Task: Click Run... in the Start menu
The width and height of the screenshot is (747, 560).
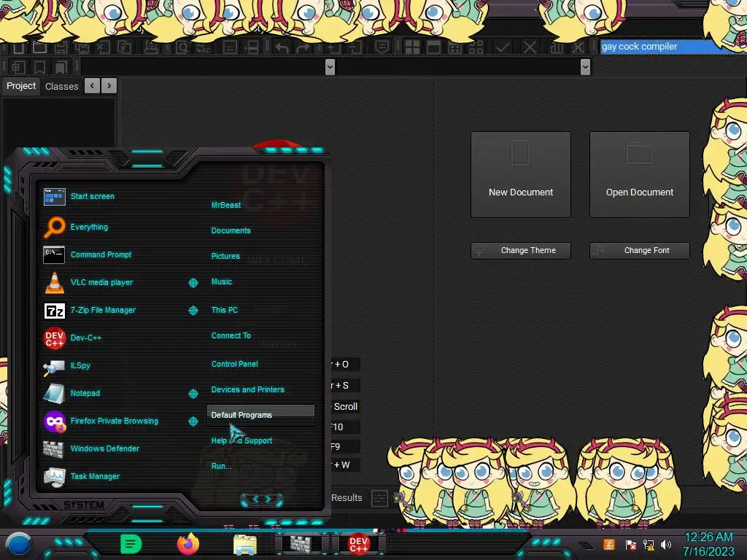Action: [x=221, y=466]
